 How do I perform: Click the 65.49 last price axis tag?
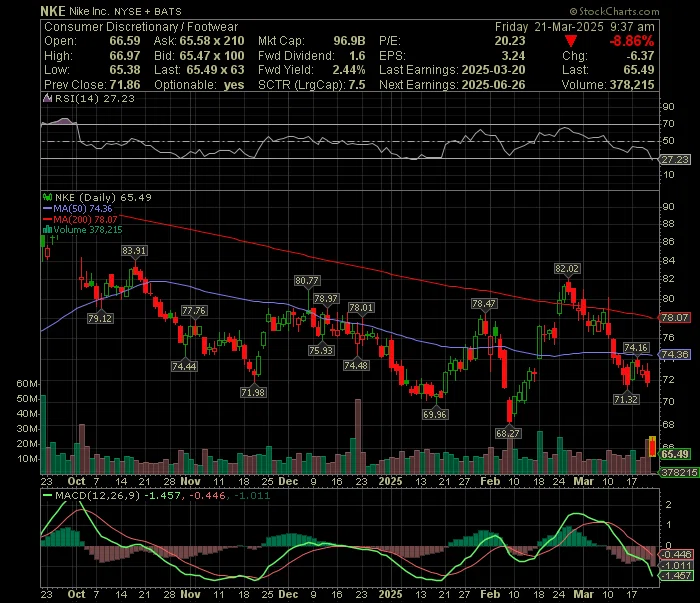point(675,454)
